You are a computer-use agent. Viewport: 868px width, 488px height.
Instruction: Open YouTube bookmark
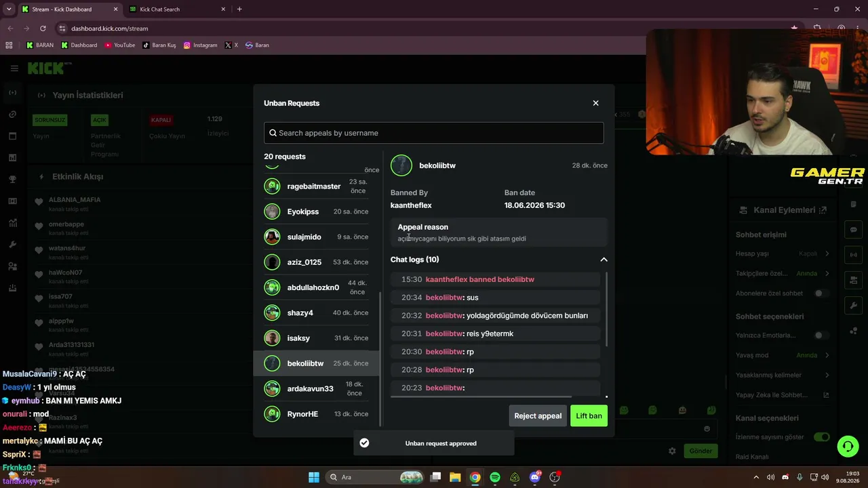(x=120, y=45)
